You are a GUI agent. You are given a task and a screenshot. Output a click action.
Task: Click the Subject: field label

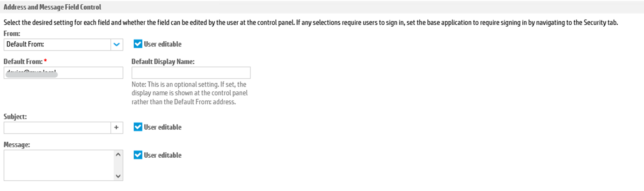[x=15, y=117]
